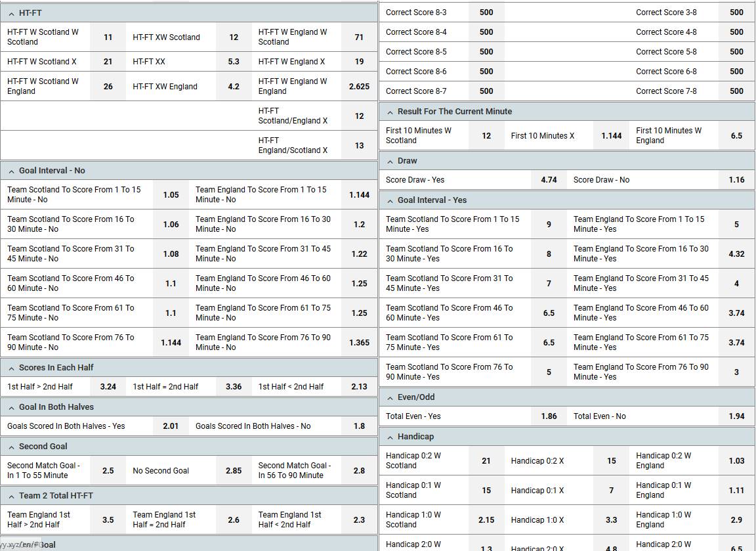Pick 1st Half > 2nd Half odds 3.24
This screenshot has width=756, height=551.
[x=108, y=386]
